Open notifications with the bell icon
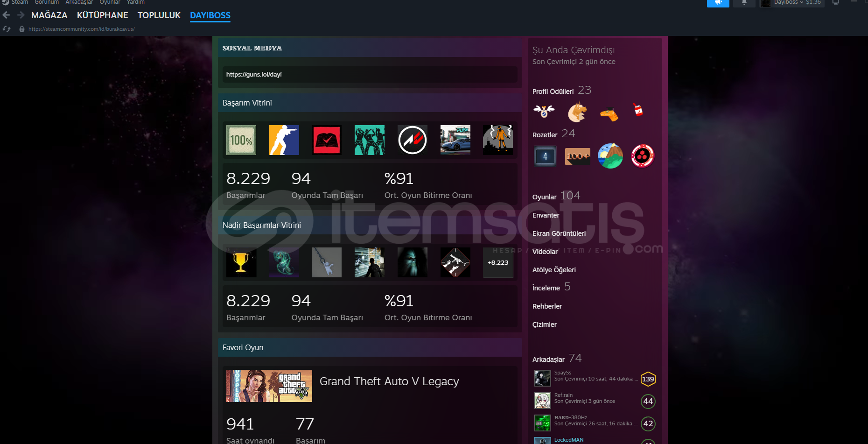The height and width of the screenshot is (444, 868). tap(744, 3)
